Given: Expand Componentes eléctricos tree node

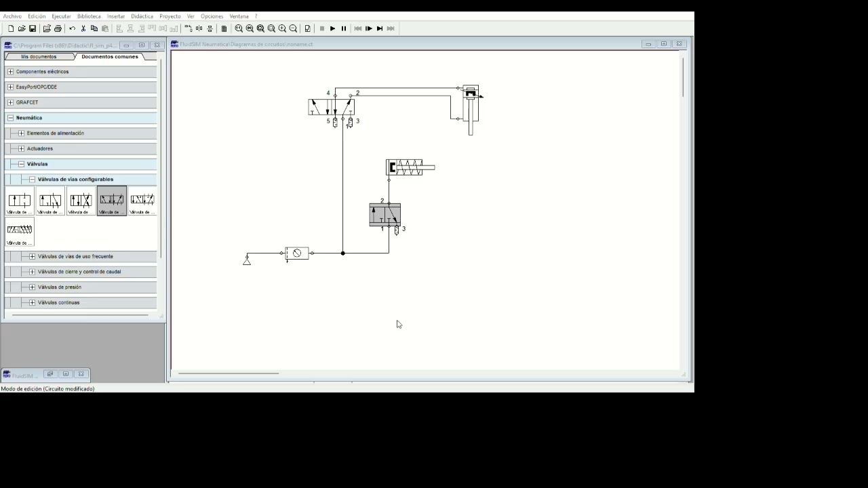Looking at the screenshot, I should [10, 72].
